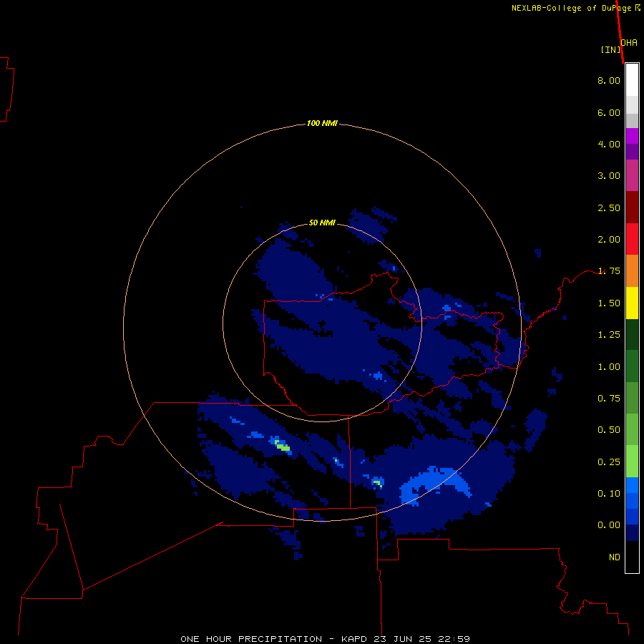The height and width of the screenshot is (644, 644).
Task: Click the OHA product label
Action: pos(629,43)
